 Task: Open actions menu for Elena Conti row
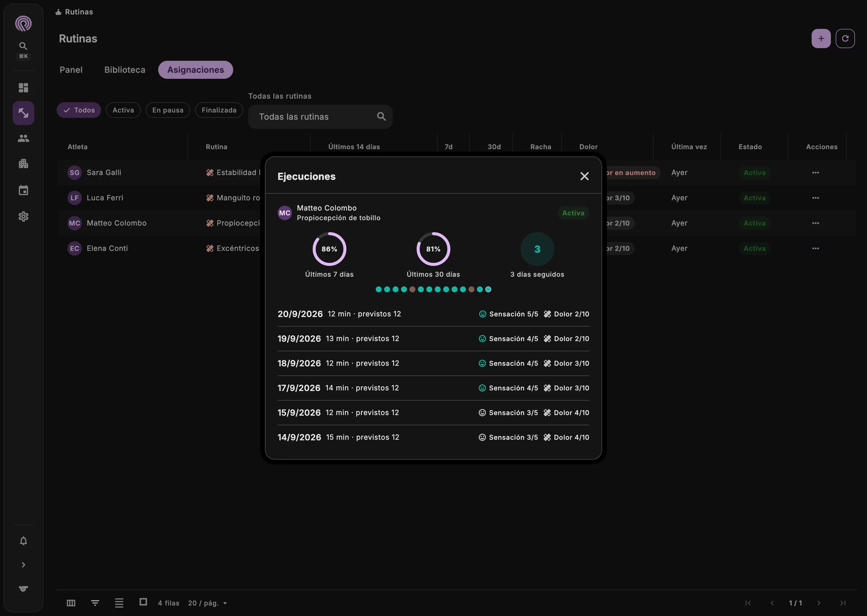(815, 248)
